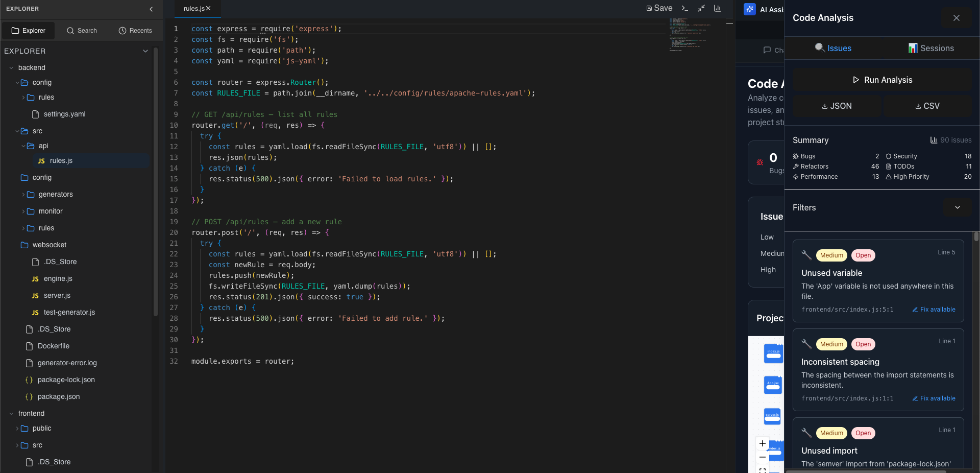Click the Security shield icon
The height and width of the screenshot is (473, 980).
889,156
